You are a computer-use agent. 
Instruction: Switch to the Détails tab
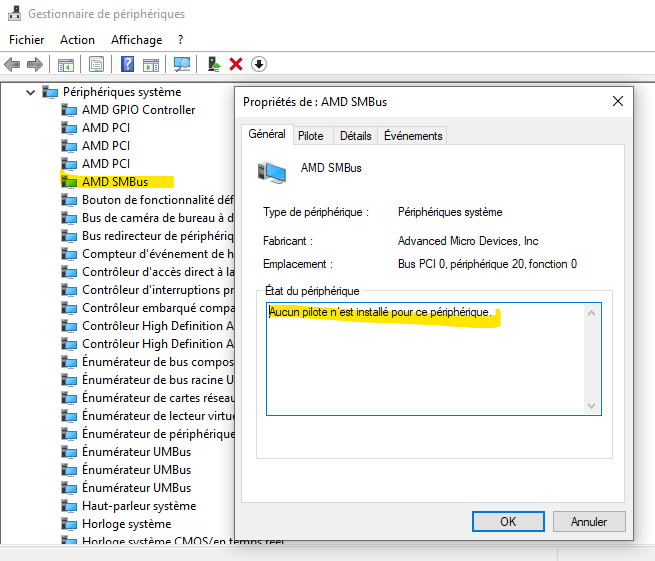[x=355, y=136]
